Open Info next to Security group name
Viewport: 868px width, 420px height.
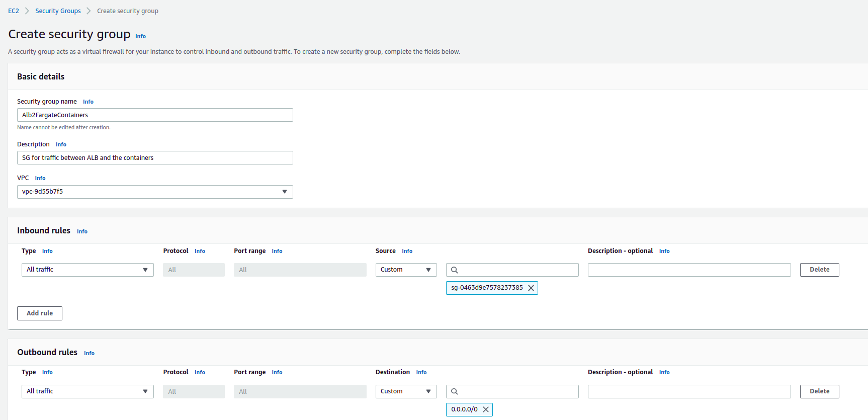tap(88, 102)
